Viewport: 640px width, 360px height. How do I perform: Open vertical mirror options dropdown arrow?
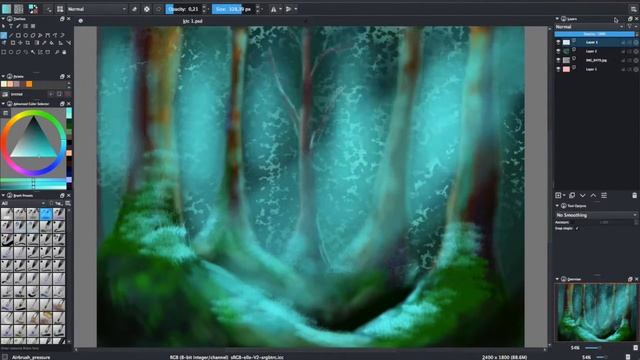[296, 9]
